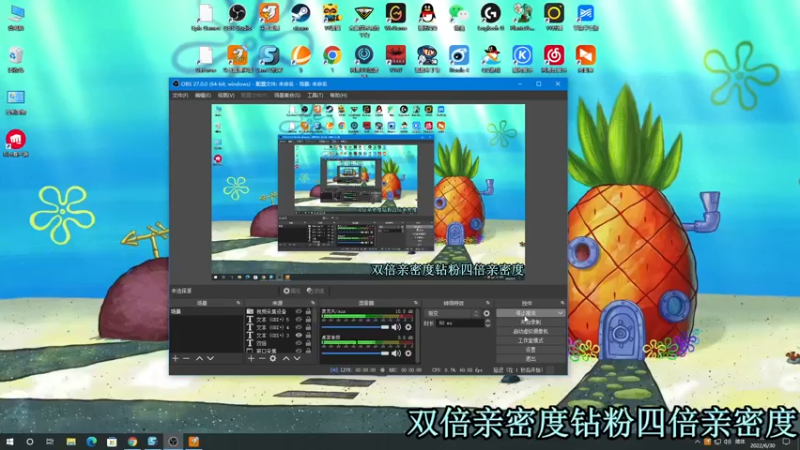The image size is (800, 450).
Task: Pop out the 混音器 dock panel
Action: click(416, 303)
